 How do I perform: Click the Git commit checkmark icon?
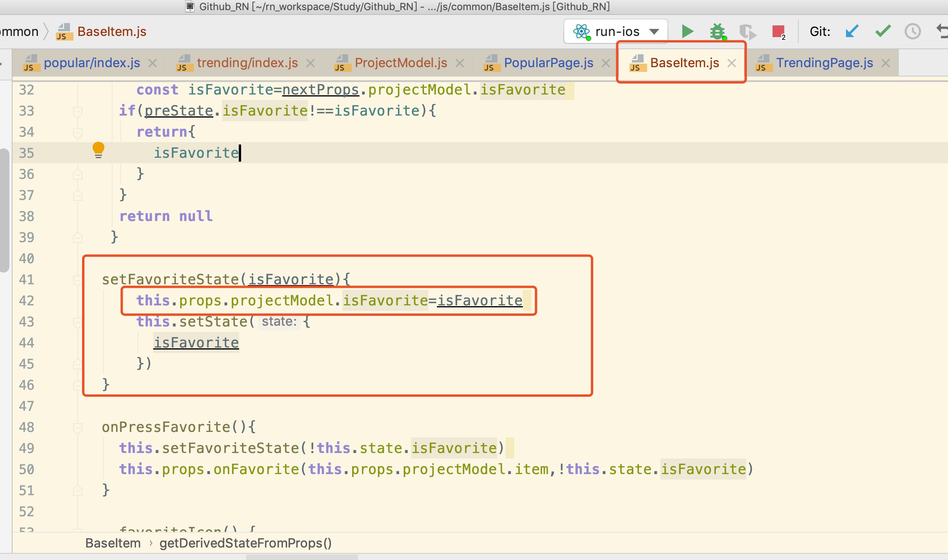point(883,31)
